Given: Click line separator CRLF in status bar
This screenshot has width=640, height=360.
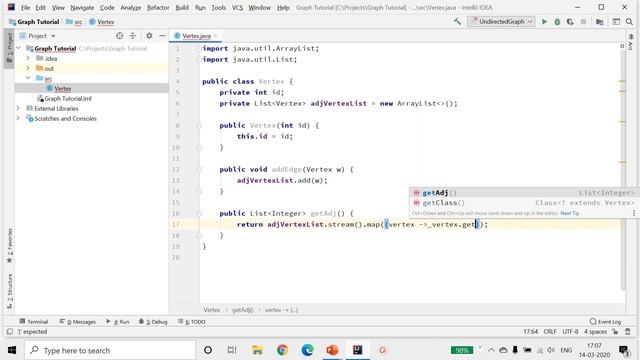Looking at the screenshot, I should click(x=550, y=331).
